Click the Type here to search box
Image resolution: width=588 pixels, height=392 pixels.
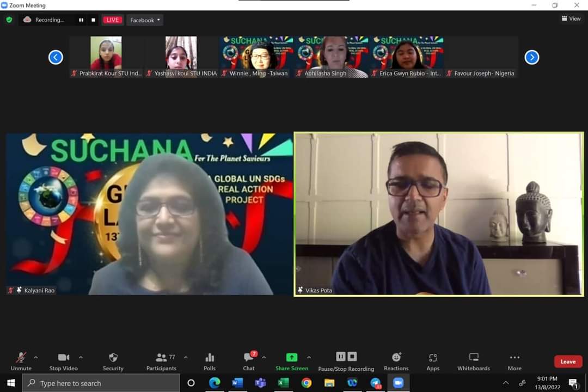click(x=101, y=383)
